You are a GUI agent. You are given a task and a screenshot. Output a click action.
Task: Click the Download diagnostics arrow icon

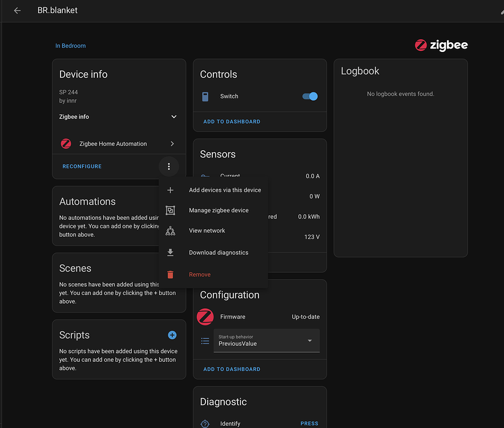pos(170,253)
